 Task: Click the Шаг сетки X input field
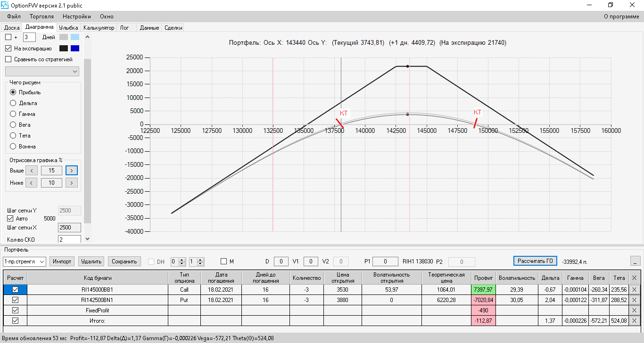69,228
